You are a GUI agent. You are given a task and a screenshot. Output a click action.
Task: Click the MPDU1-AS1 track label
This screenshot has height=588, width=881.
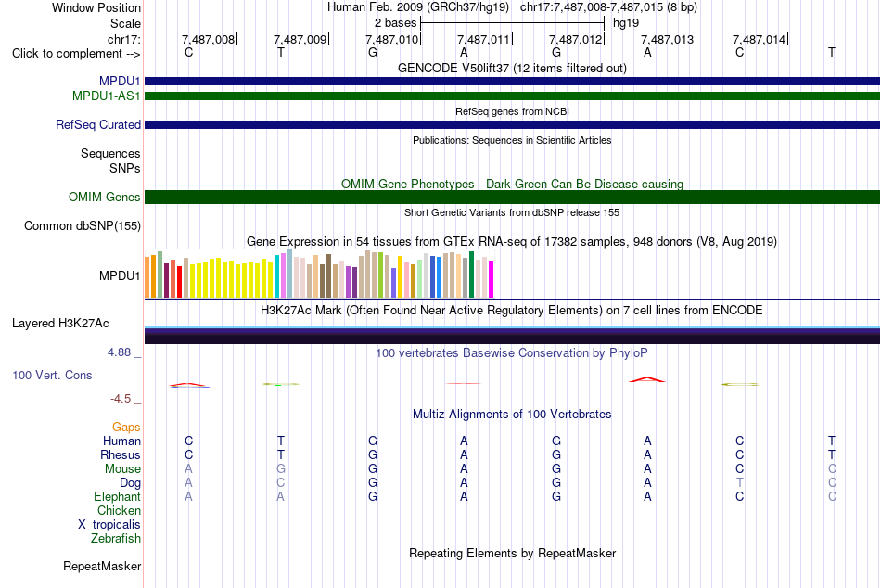(x=107, y=96)
